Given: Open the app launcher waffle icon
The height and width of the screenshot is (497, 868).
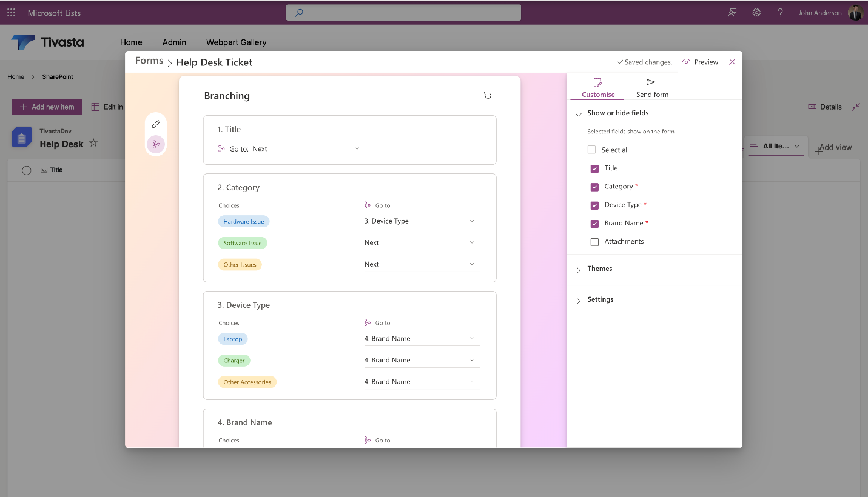Looking at the screenshot, I should click(x=12, y=13).
